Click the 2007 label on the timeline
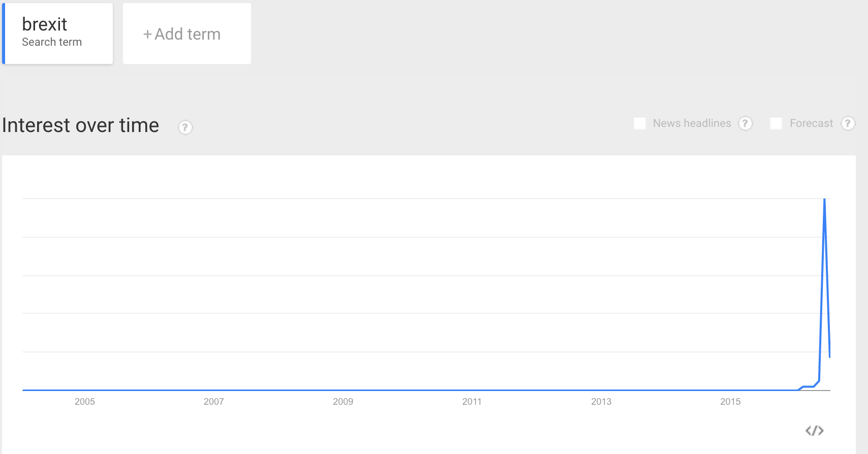The height and width of the screenshot is (454, 868). pos(214,402)
